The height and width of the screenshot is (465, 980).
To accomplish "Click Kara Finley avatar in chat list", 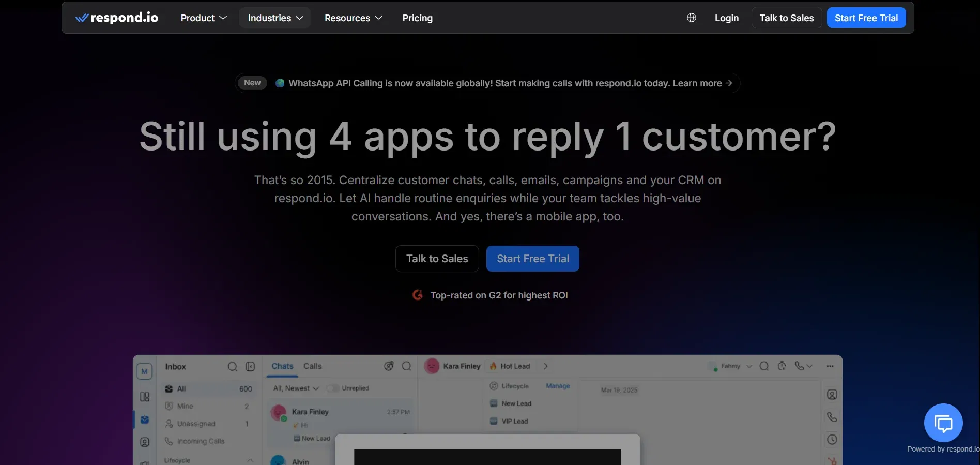I will (x=278, y=413).
